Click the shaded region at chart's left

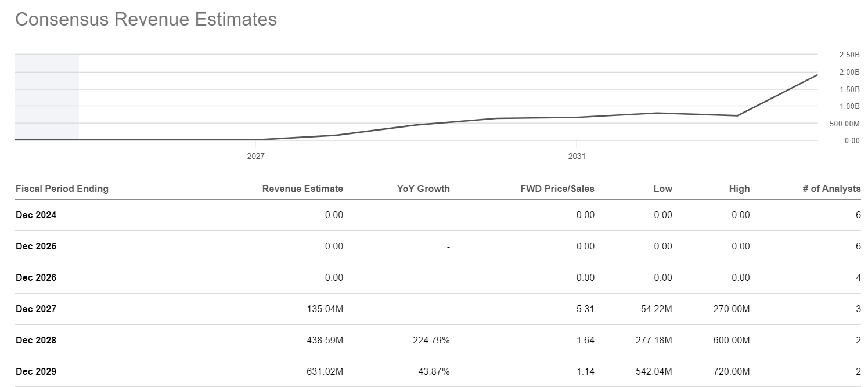[46, 96]
